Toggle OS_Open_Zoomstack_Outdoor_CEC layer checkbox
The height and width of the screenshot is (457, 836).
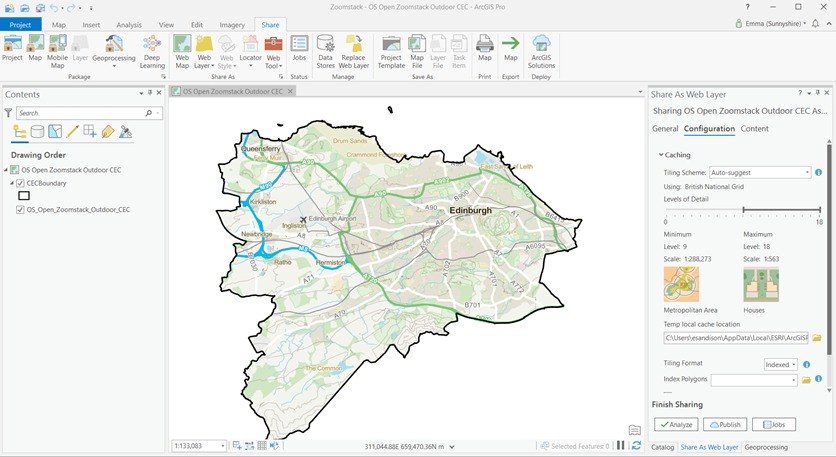click(20, 210)
